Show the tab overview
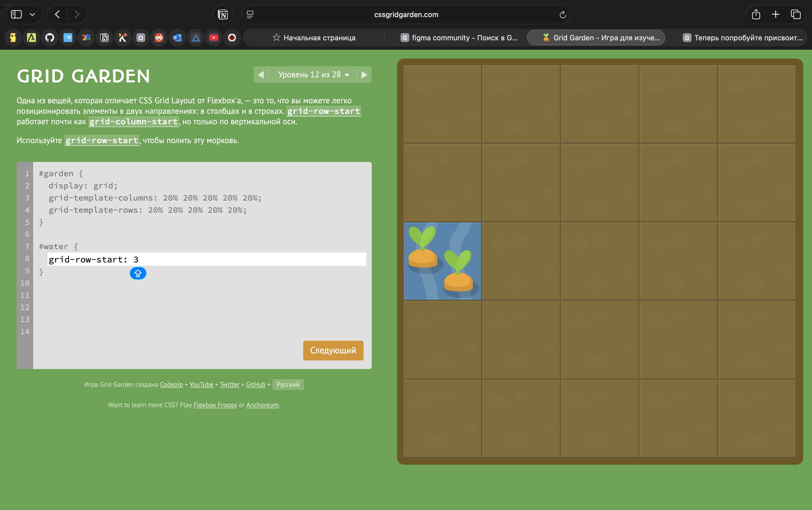The width and height of the screenshot is (812, 510). 796,14
